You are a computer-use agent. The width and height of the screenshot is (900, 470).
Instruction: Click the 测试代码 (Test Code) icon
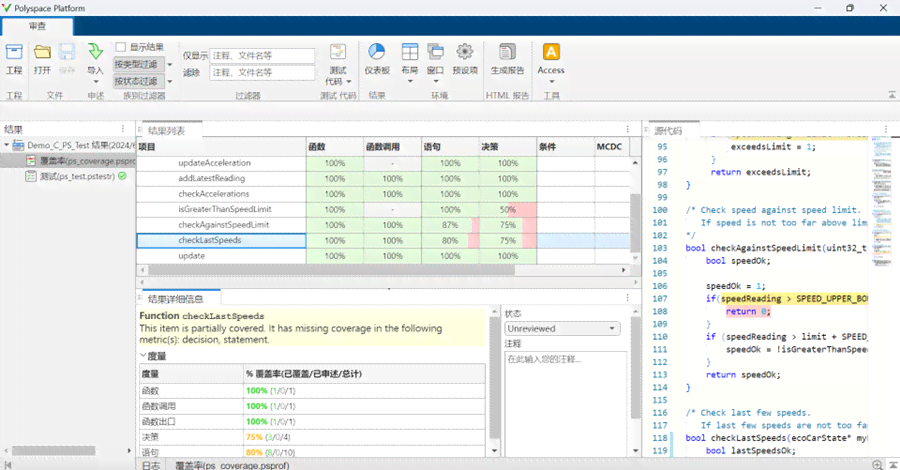pos(338,52)
